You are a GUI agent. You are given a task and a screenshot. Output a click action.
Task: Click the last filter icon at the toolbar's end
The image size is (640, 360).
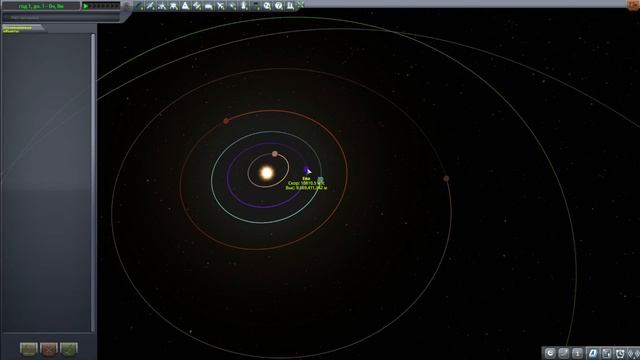click(300, 5)
